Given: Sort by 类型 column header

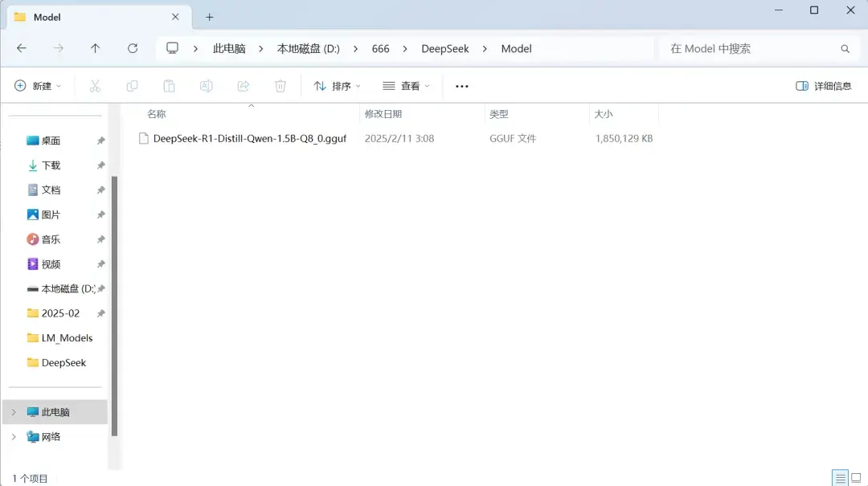Looking at the screenshot, I should (499, 114).
